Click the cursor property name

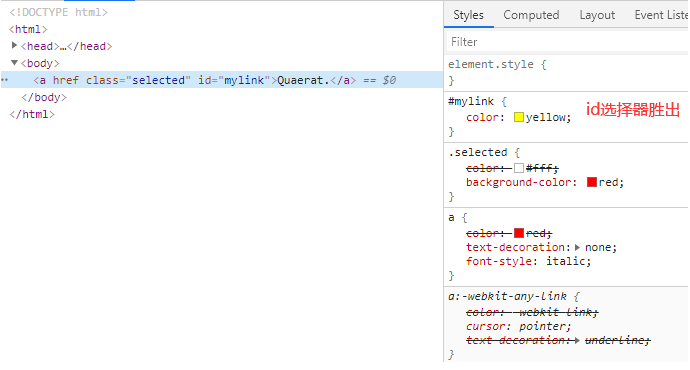coord(485,326)
